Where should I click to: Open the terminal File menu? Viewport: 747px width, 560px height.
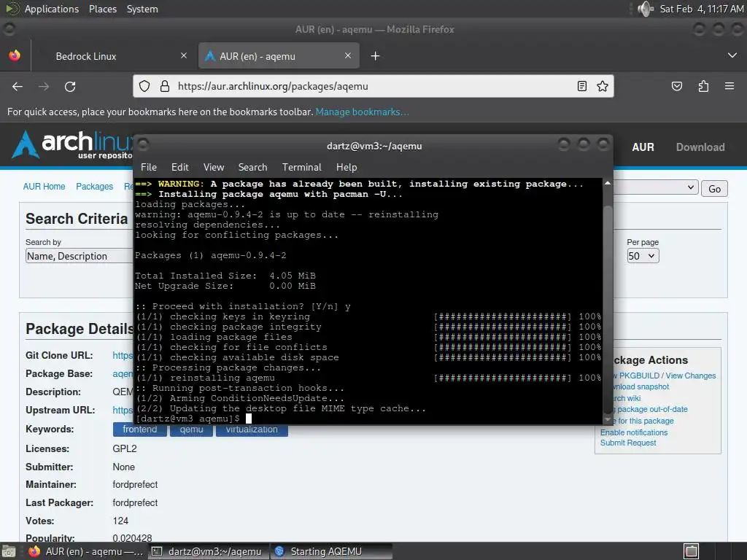149,167
